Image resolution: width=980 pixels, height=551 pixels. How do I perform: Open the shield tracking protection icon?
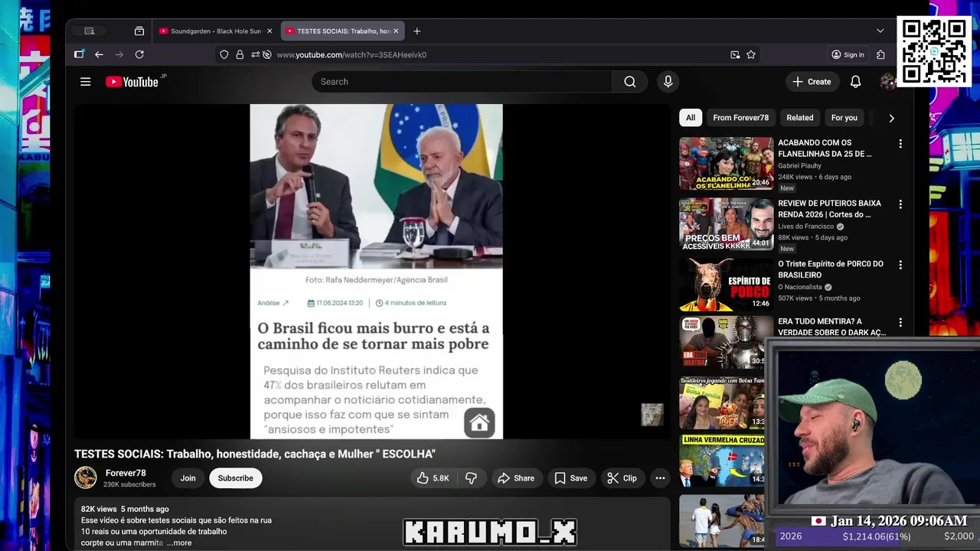224,54
